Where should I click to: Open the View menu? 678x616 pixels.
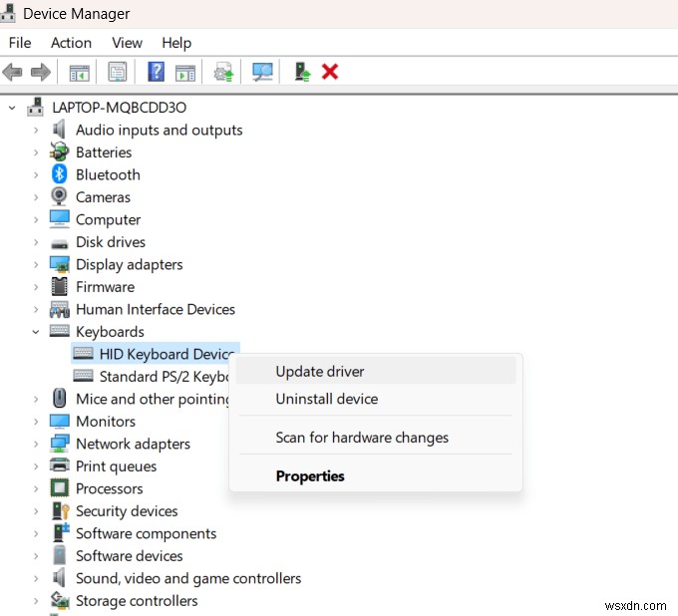[127, 43]
